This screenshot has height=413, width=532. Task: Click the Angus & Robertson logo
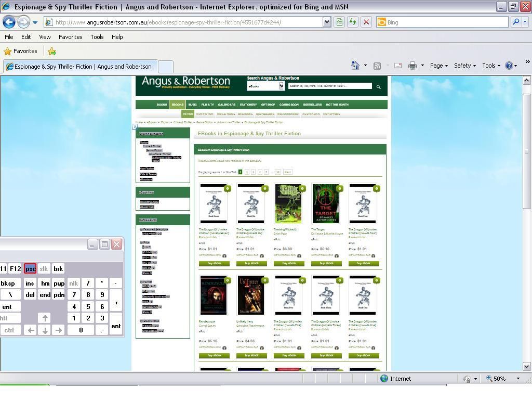[185, 83]
